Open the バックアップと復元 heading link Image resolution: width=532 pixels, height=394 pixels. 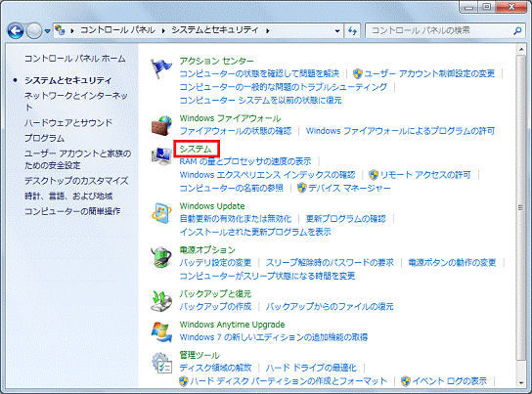tap(215, 293)
